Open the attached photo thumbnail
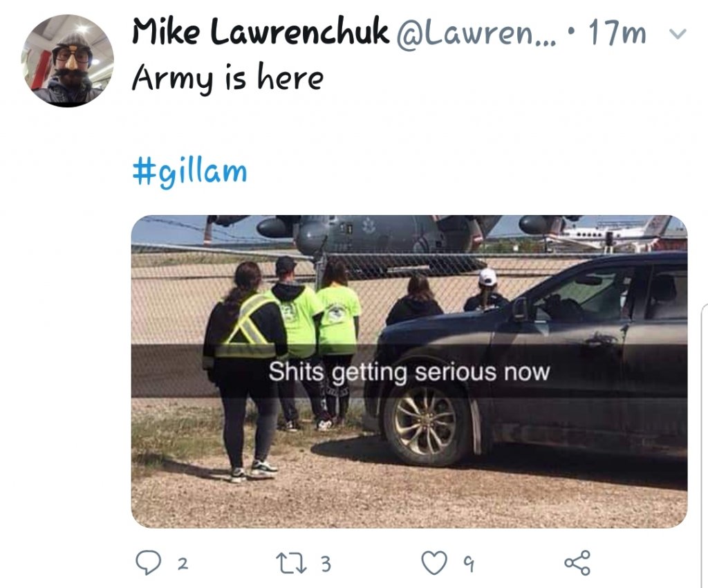Viewport: 708px width, 588px height. pyautogui.click(x=409, y=371)
